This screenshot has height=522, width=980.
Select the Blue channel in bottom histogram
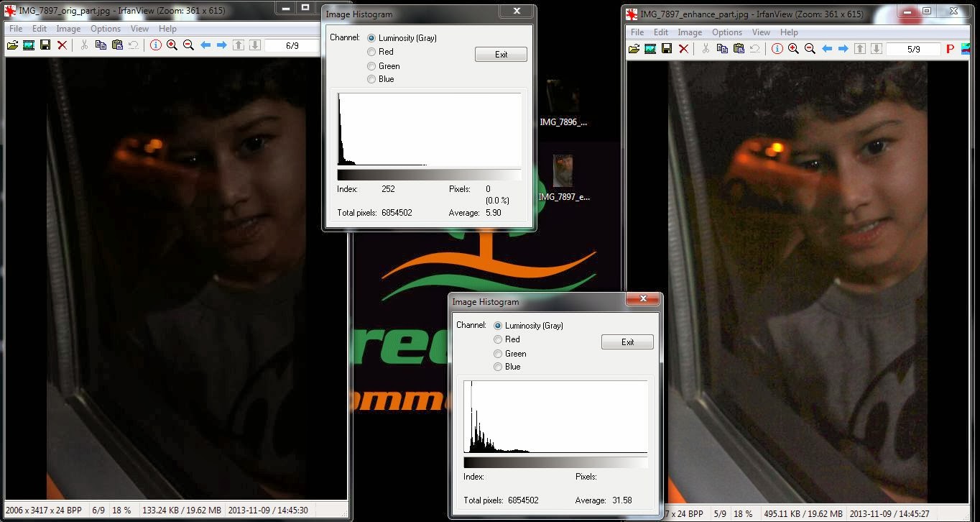coord(498,367)
